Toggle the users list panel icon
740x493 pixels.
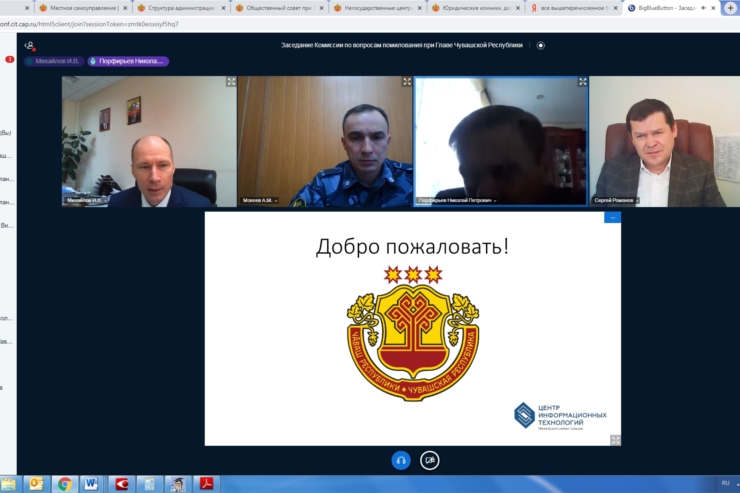tap(30, 46)
